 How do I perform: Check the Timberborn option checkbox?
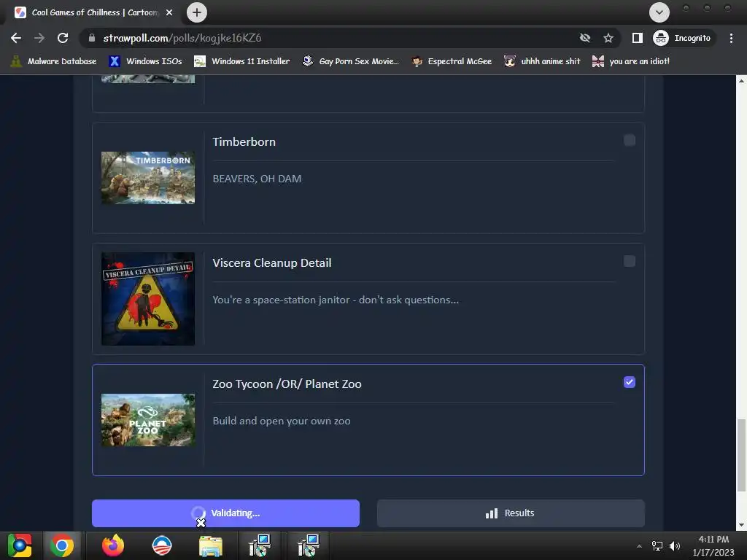630,140
